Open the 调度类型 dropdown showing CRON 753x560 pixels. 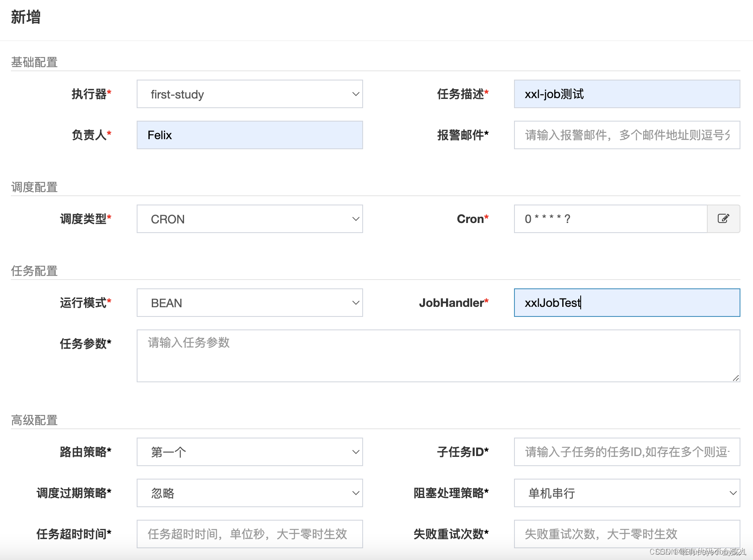pos(250,219)
